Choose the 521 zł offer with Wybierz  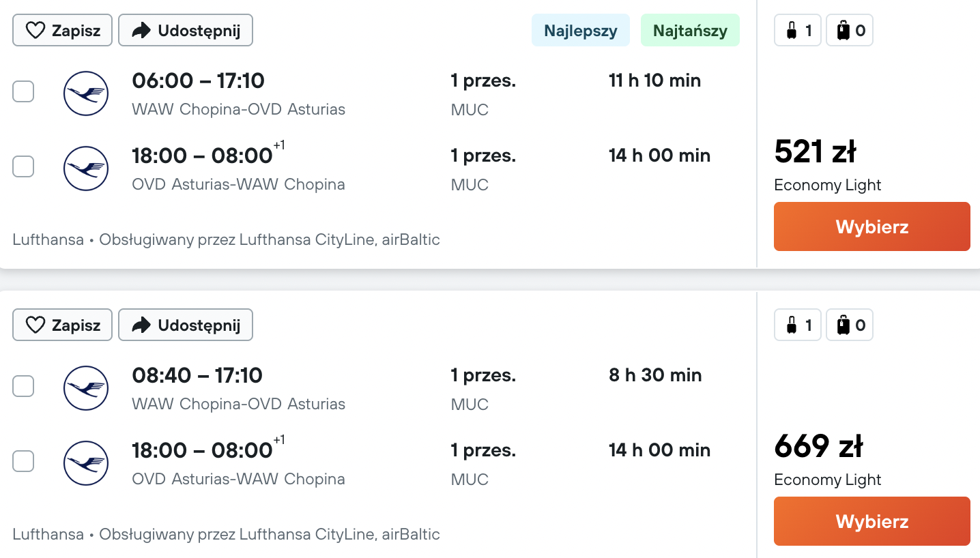[872, 226]
